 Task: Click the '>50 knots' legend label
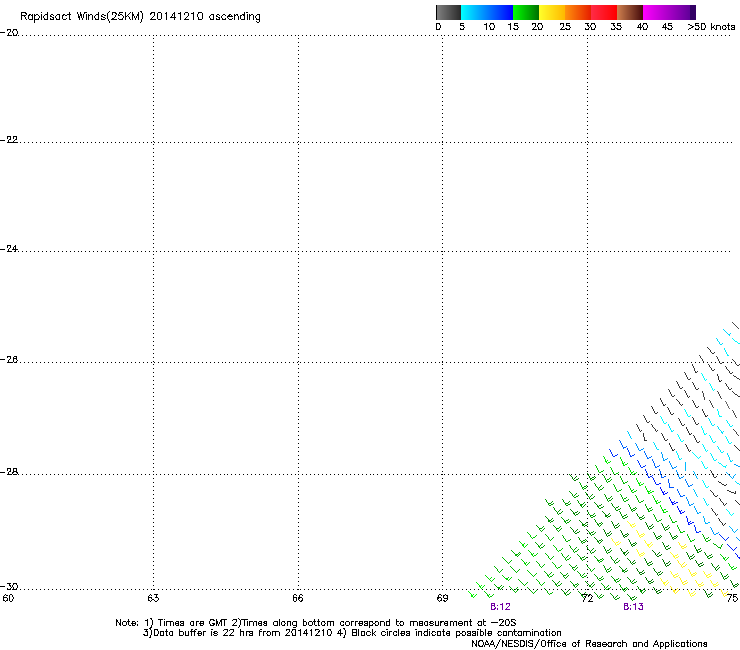[x=711, y=27]
